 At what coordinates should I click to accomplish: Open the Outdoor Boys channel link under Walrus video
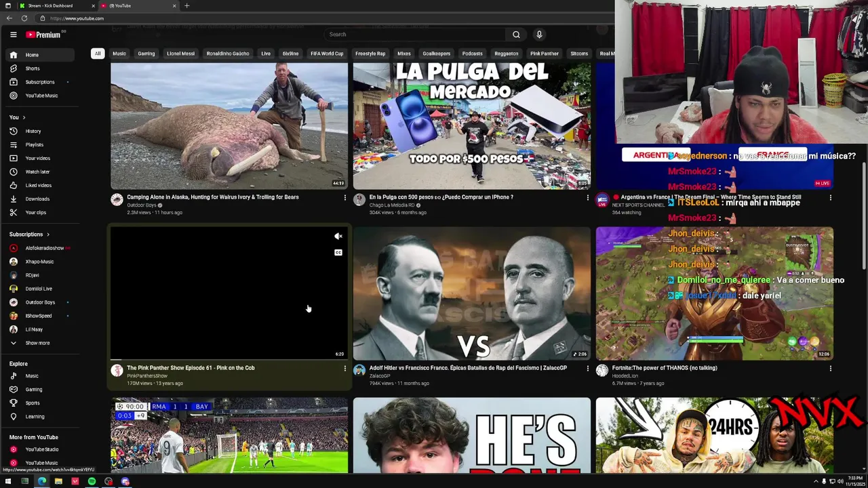tap(142, 205)
